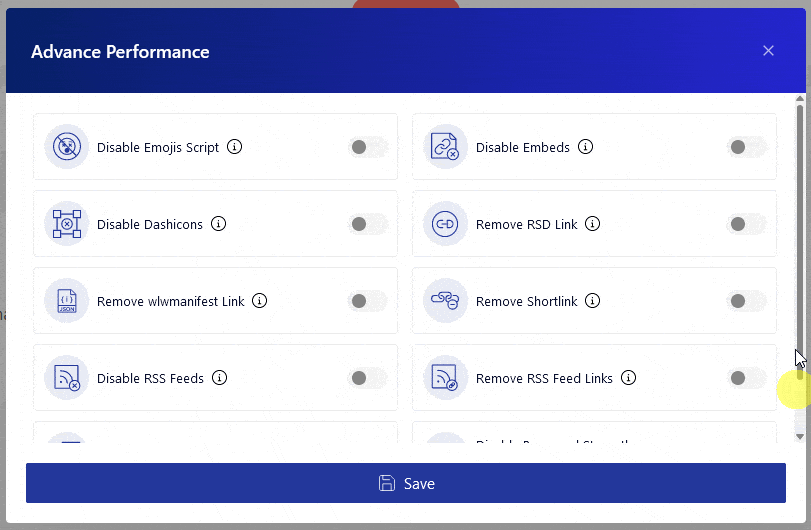Show info about Remove RSD Link
This screenshot has height=530, width=811.
592,224
